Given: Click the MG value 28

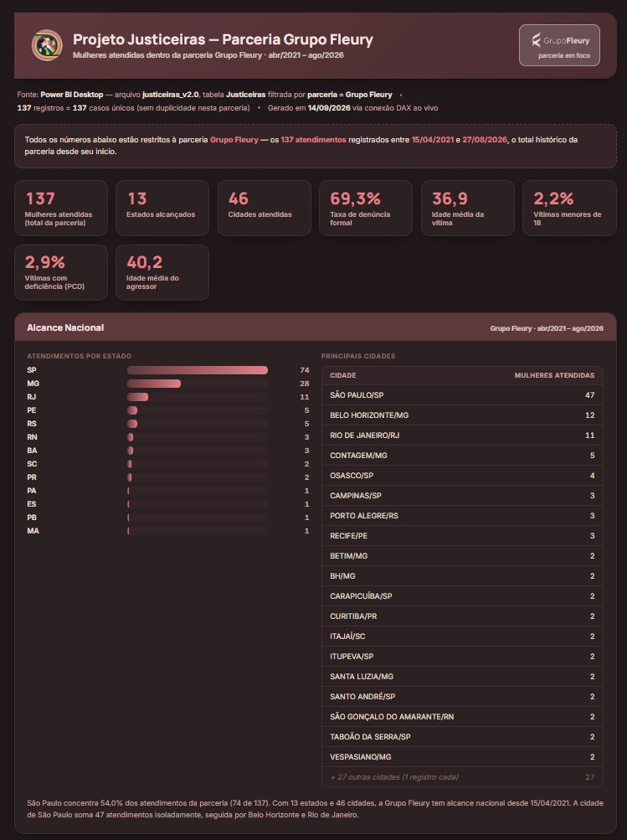Looking at the screenshot, I should pyautogui.click(x=305, y=384).
